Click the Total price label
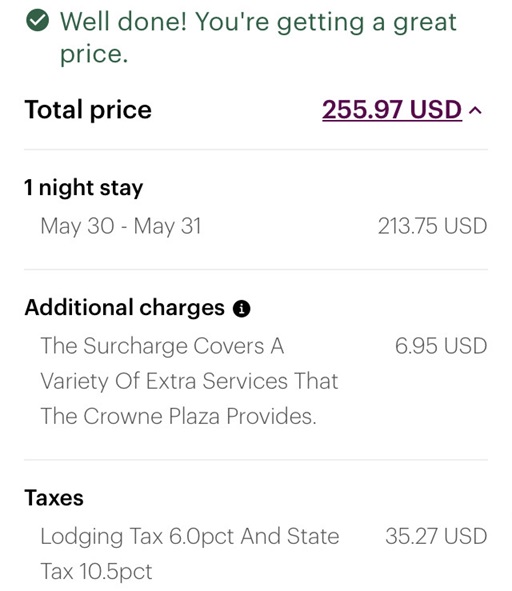Viewport: 512px width, 591px height. (x=88, y=110)
